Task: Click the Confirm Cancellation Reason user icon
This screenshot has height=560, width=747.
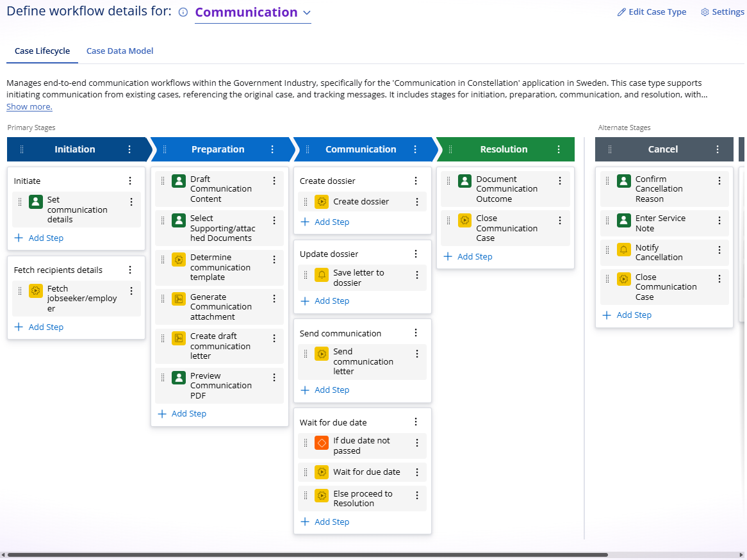Action: (x=623, y=181)
